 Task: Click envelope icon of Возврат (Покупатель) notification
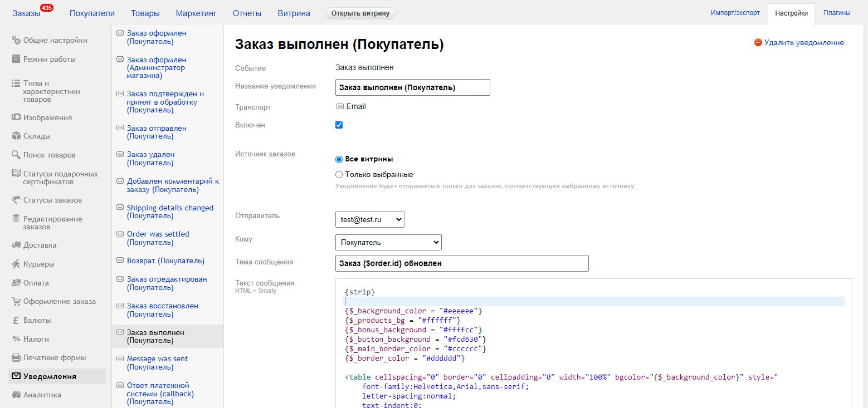coord(120,260)
